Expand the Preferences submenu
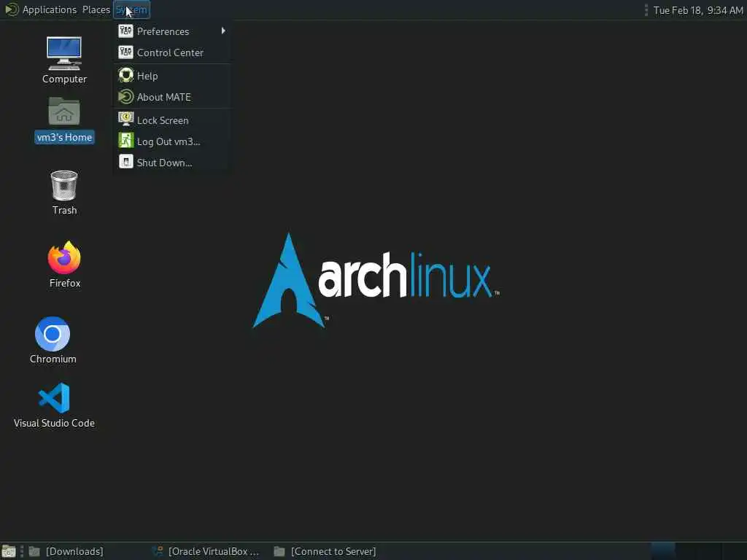Image resolution: width=747 pixels, height=560 pixels. click(x=172, y=31)
